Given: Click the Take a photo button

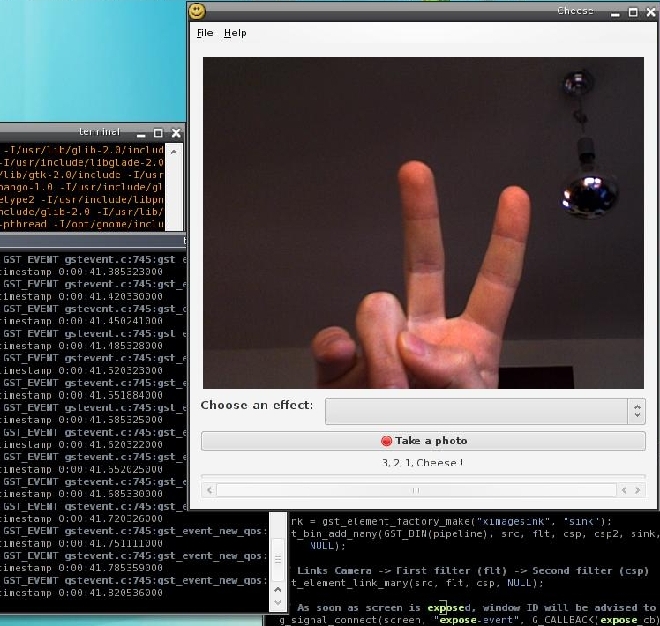Looking at the screenshot, I should tap(423, 441).
